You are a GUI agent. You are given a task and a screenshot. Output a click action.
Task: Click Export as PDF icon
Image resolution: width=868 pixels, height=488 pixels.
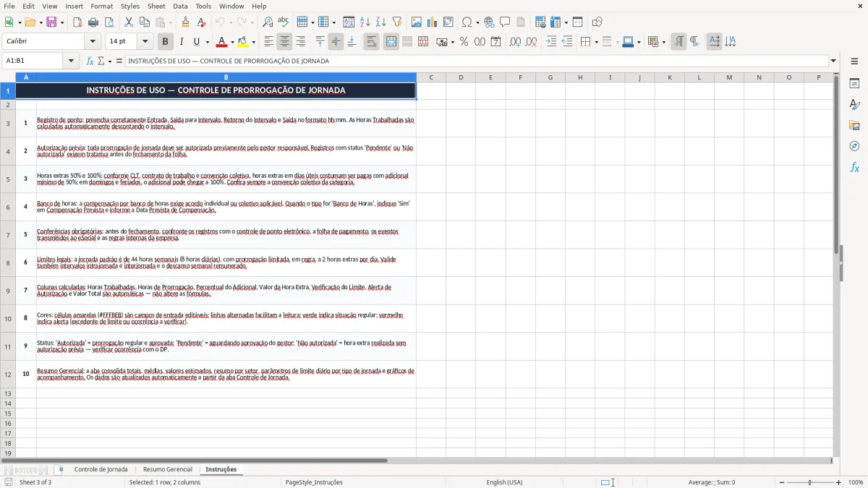click(77, 22)
